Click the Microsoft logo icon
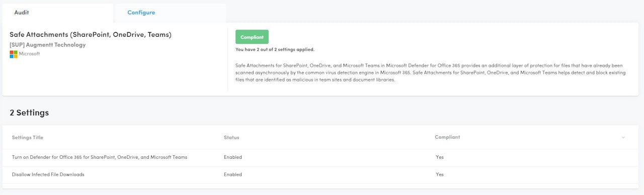 tap(14, 54)
